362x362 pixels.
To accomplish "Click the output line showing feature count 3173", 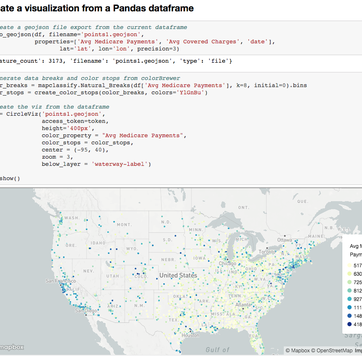I will point(116,61).
